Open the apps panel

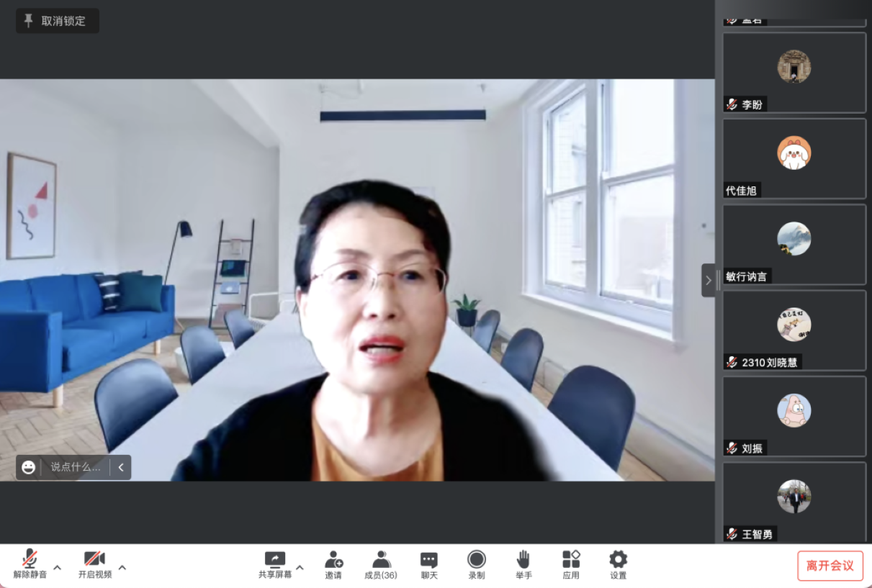click(571, 560)
